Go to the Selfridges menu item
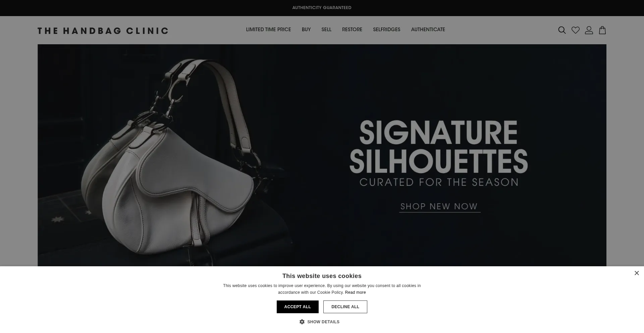644x333 pixels. (x=387, y=30)
